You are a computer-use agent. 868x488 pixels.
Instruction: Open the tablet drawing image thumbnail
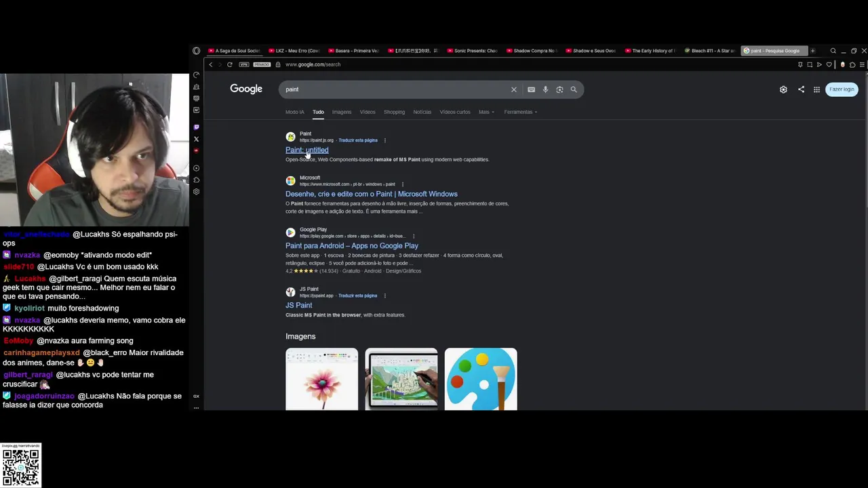[401, 379]
